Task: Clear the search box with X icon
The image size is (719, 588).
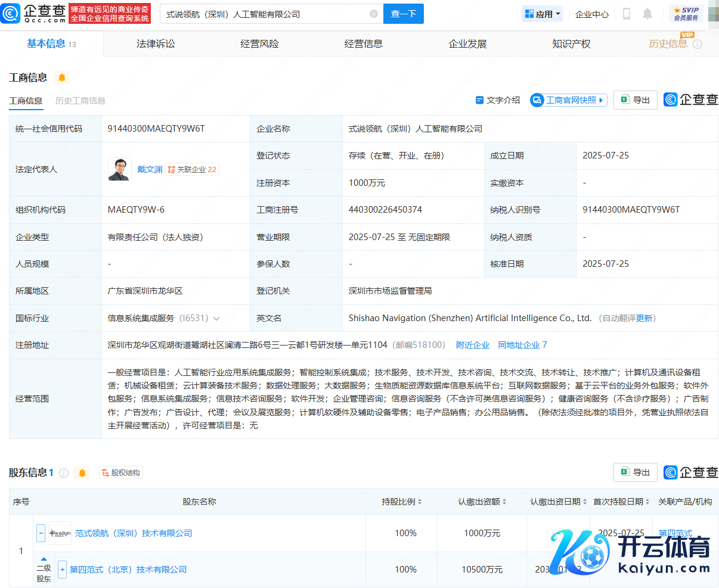Action: tap(374, 14)
